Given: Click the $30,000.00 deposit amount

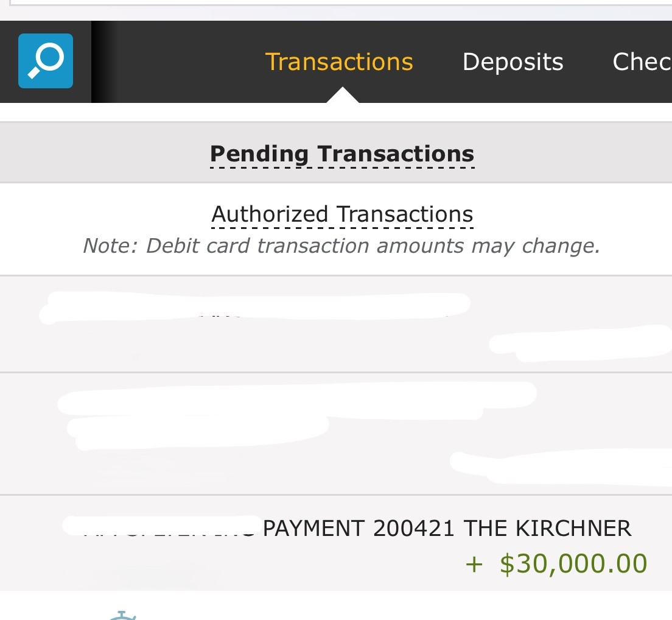Looking at the screenshot, I should coord(573,564).
